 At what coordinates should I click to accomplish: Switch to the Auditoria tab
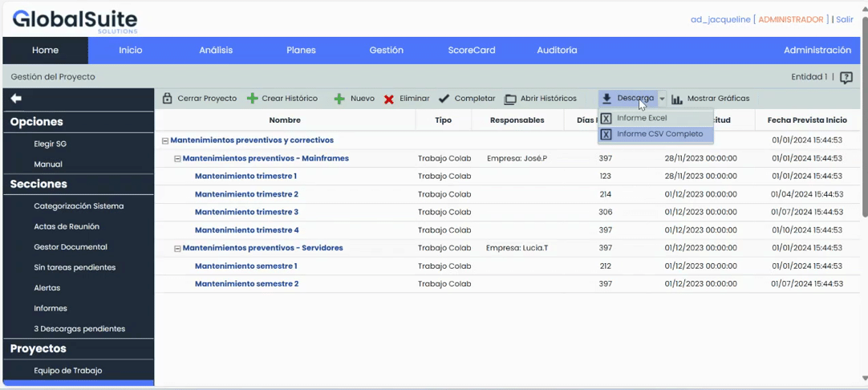click(x=557, y=50)
